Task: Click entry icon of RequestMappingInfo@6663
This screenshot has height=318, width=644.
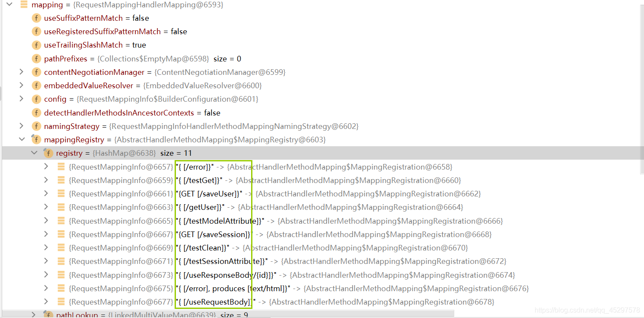Action: coord(61,207)
